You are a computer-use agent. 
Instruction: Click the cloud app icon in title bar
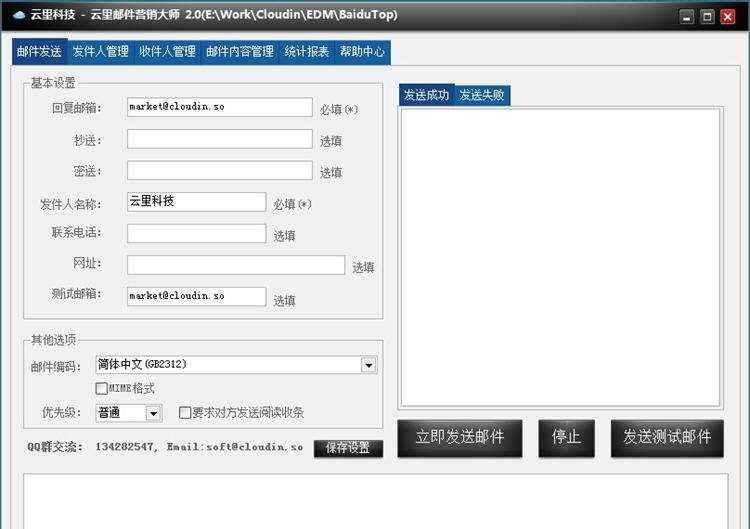pos(19,15)
